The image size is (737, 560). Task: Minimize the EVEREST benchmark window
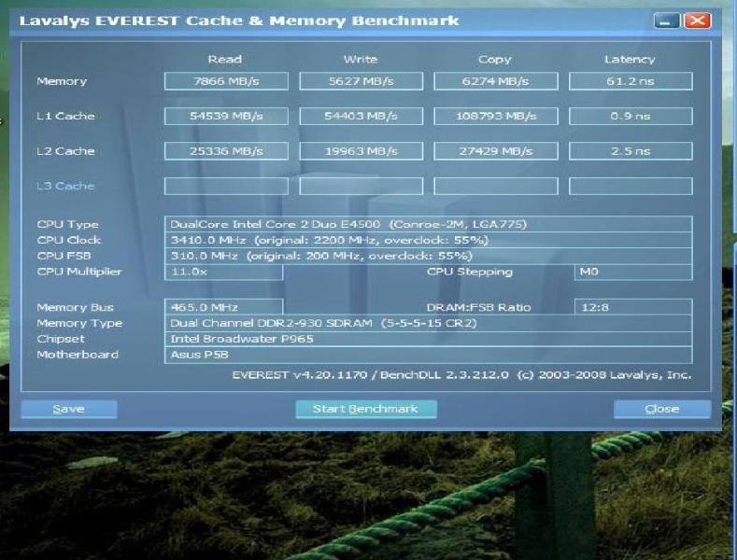tap(666, 21)
